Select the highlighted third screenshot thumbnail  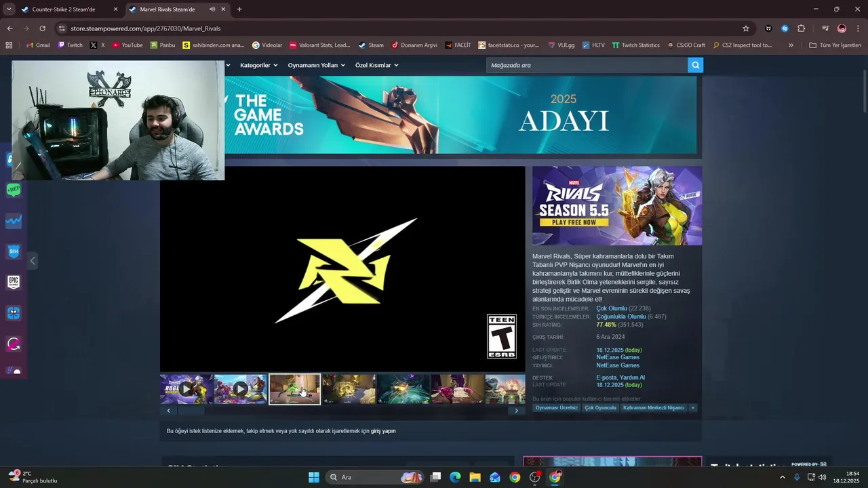295,389
